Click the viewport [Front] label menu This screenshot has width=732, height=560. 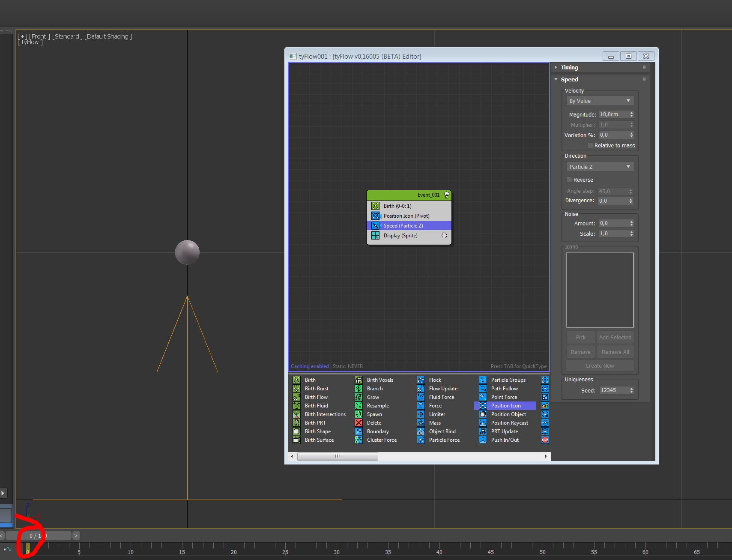point(39,36)
